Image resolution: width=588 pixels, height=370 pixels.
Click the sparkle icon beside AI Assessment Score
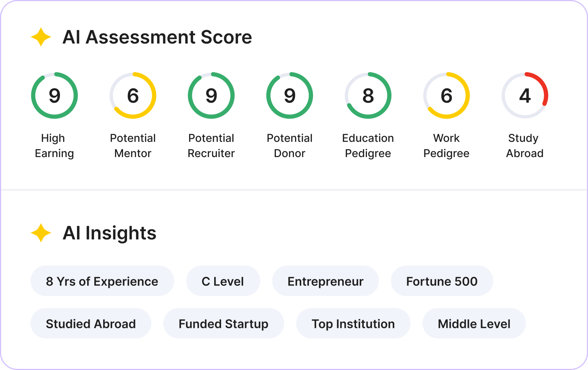41,37
